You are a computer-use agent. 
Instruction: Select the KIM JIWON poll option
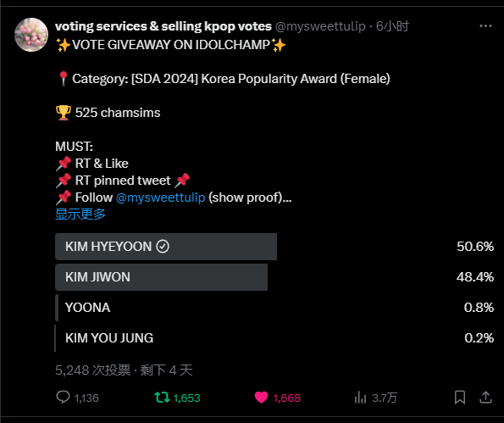tap(274, 277)
